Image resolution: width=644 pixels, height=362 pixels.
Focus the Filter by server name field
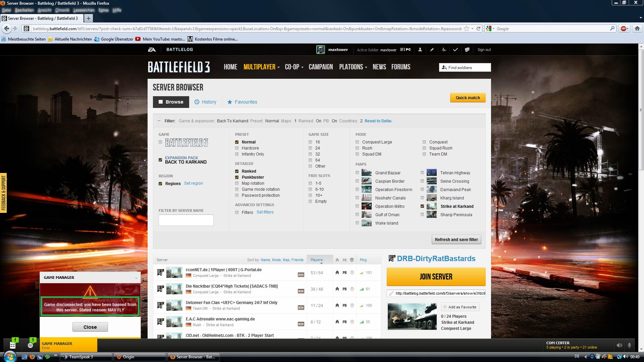coord(186,220)
